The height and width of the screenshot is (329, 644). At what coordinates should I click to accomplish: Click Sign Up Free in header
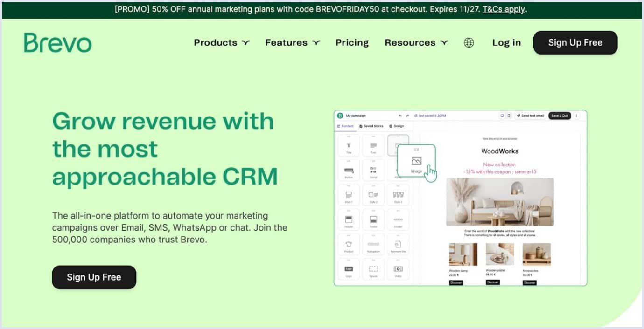[575, 42]
